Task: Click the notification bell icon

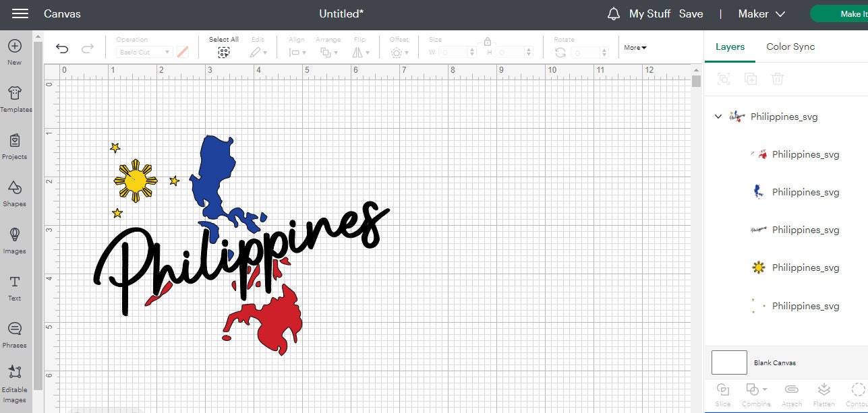Action: click(x=613, y=13)
